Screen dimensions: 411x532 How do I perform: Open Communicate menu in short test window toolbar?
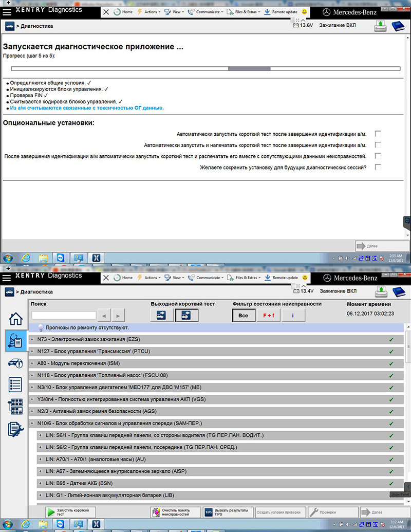pyautogui.click(x=206, y=278)
